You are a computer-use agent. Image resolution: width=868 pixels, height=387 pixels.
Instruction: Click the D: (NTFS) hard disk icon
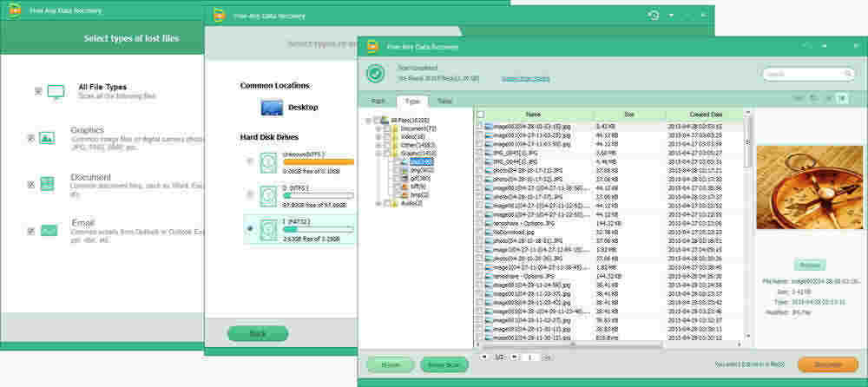[x=268, y=196]
